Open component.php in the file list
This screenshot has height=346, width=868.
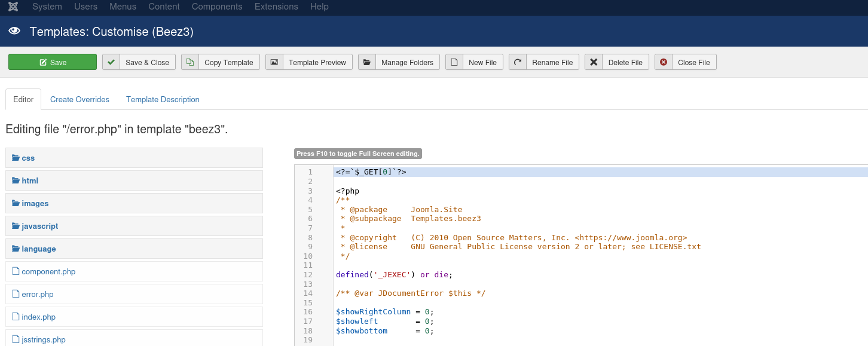48,272
